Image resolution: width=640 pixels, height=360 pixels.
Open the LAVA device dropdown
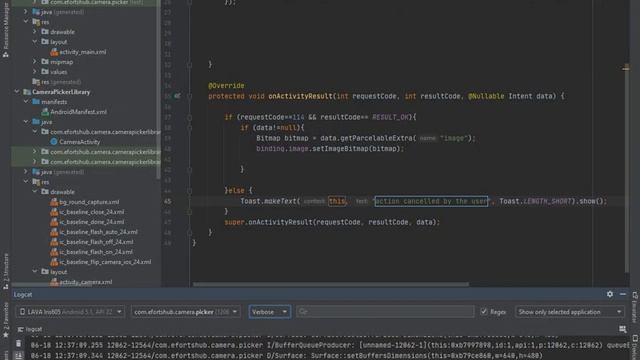(71, 312)
